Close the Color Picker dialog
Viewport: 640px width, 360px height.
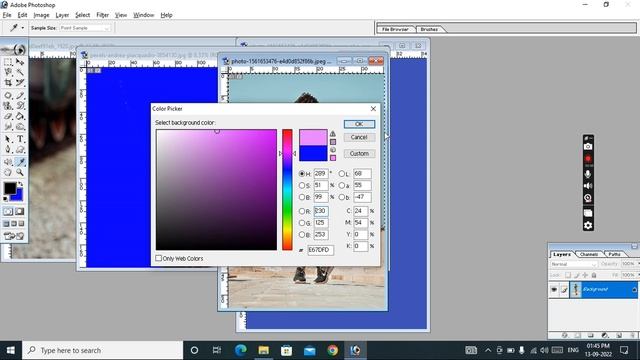coord(373,109)
